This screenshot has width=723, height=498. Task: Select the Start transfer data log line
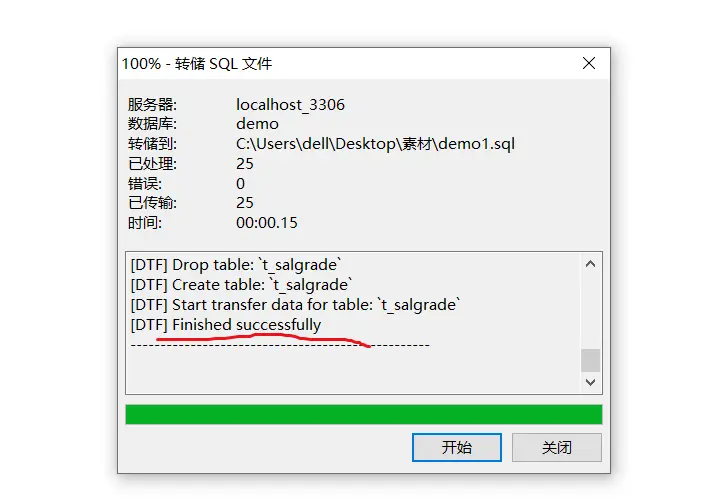coord(295,305)
